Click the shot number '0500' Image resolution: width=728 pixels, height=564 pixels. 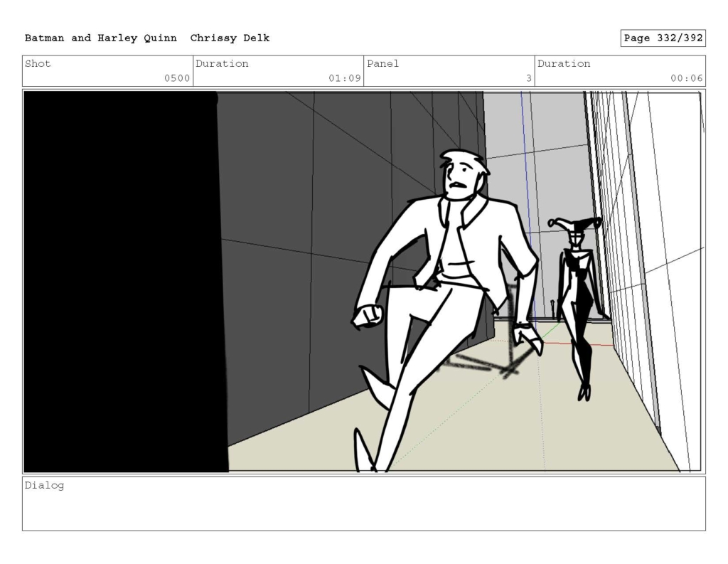click(177, 78)
